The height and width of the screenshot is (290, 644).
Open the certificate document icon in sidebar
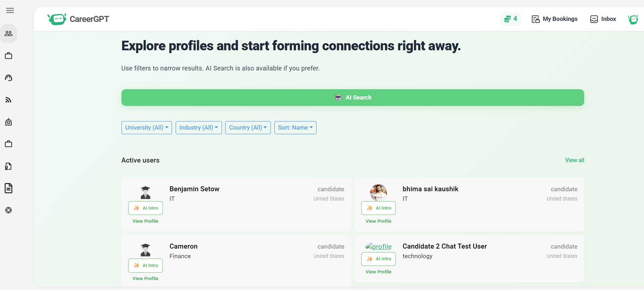pos(8,166)
